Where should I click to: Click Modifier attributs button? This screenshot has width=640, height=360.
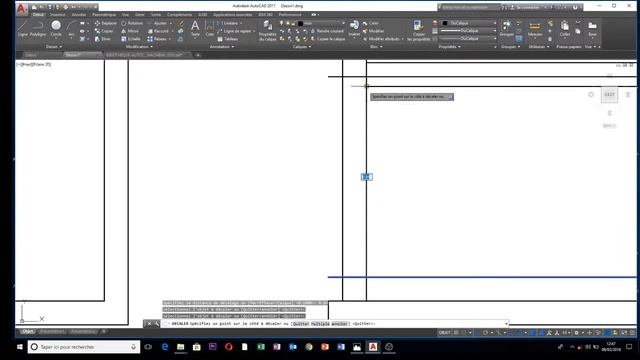pyautogui.click(x=383, y=39)
